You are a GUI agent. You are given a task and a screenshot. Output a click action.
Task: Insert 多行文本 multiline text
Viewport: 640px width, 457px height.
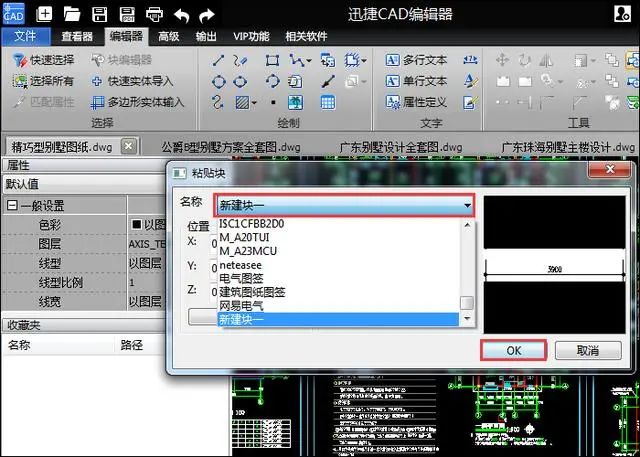coord(416,60)
